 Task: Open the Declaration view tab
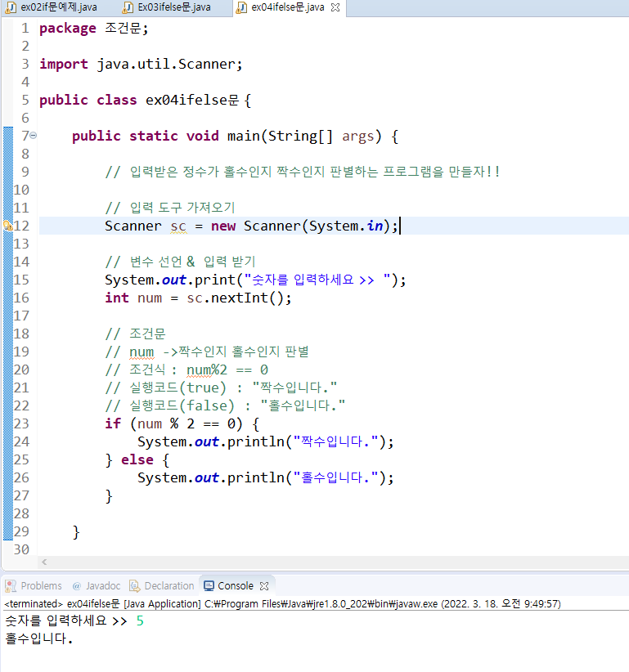(x=169, y=585)
